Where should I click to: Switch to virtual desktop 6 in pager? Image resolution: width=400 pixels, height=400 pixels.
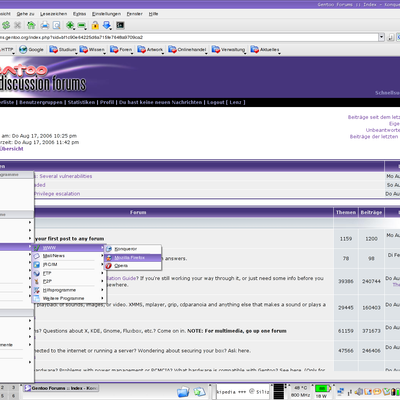tap(13, 396)
